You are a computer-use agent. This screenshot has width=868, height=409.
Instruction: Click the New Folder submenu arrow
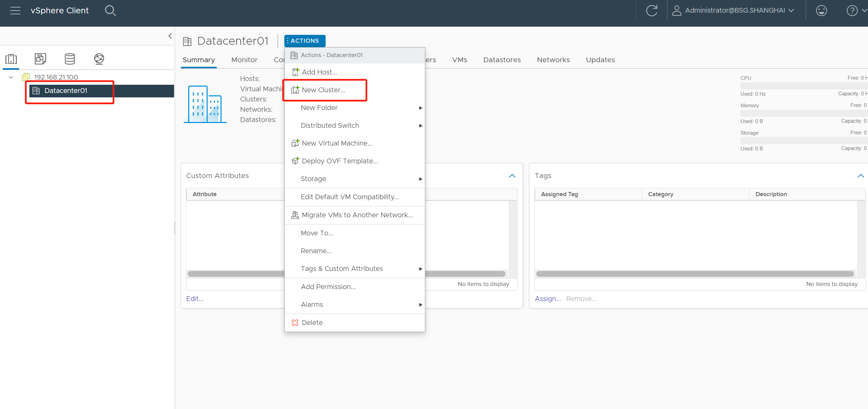421,108
